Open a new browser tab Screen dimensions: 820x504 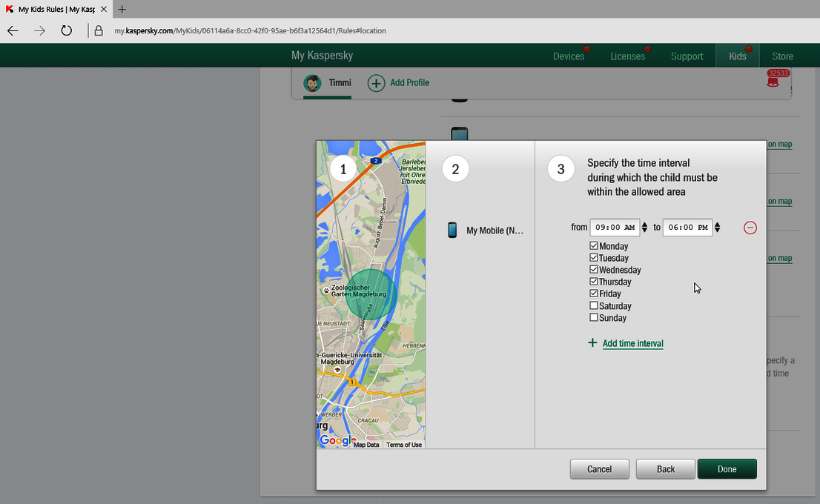coord(122,9)
